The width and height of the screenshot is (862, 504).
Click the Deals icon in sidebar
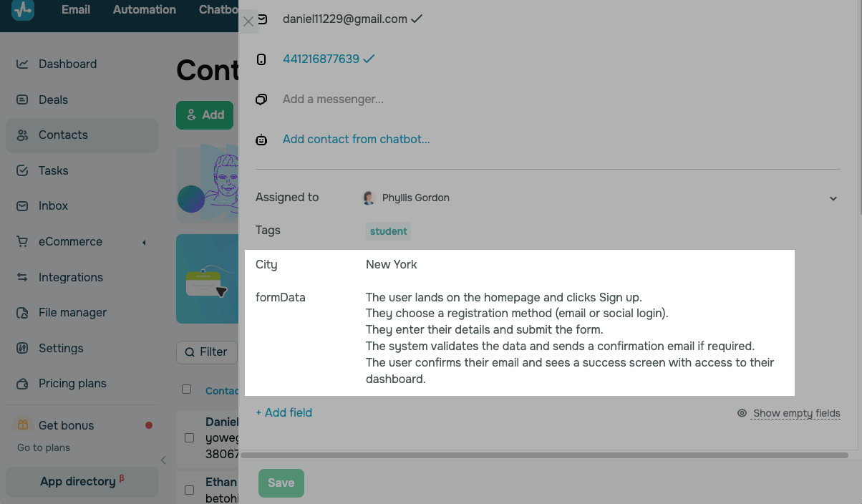pyautogui.click(x=22, y=100)
